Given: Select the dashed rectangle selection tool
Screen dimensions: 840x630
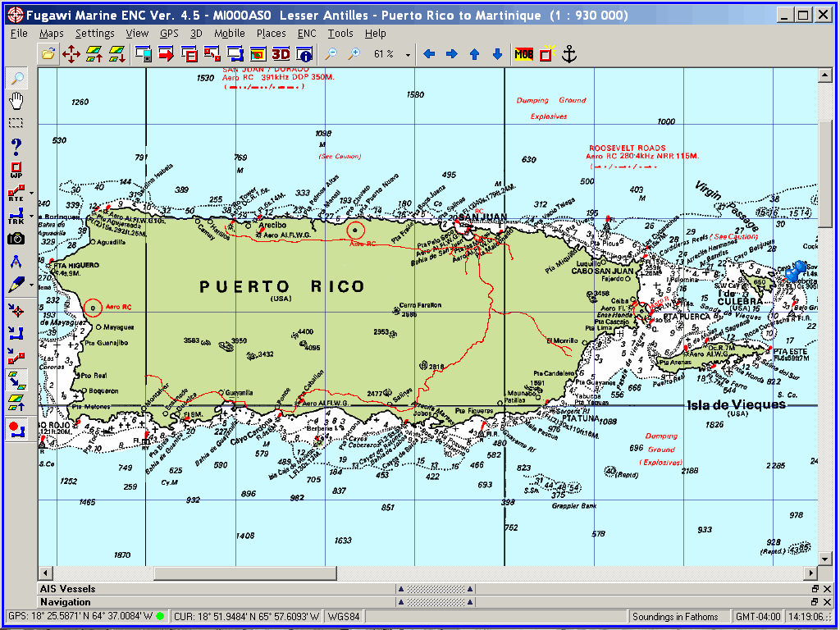Looking at the screenshot, I should point(16,123).
